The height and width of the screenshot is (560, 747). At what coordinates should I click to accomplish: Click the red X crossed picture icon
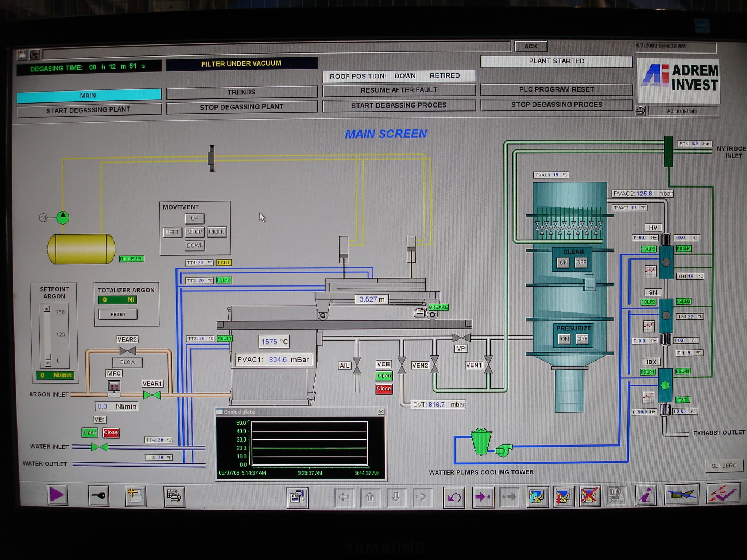point(589,496)
